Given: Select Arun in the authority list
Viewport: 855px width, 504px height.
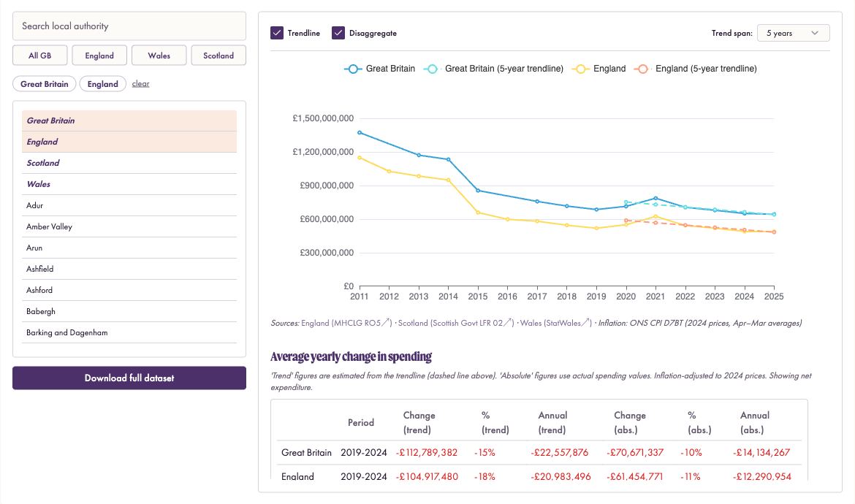Looking at the screenshot, I should click(x=129, y=248).
